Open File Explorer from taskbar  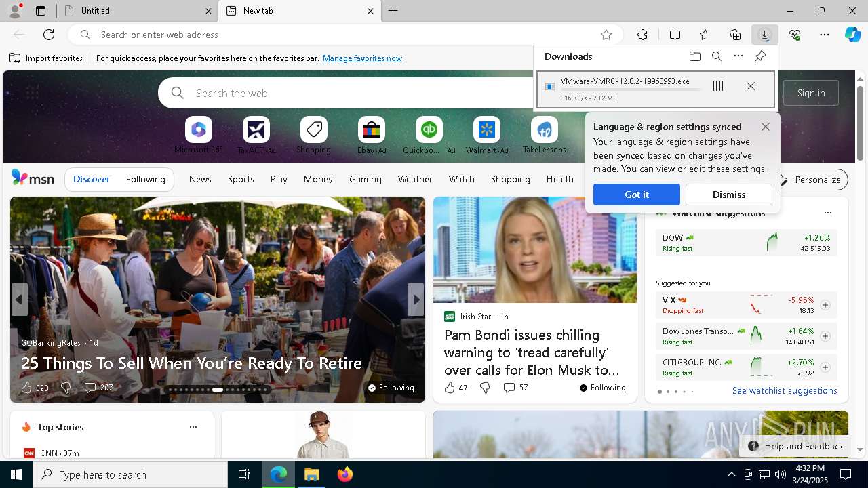click(311, 474)
